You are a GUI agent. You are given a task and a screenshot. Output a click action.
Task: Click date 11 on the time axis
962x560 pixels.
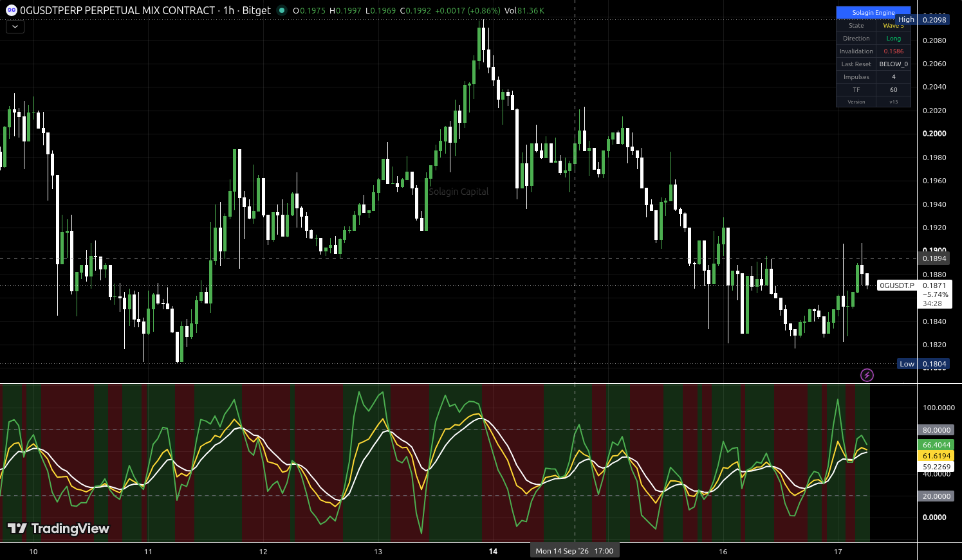(148, 552)
